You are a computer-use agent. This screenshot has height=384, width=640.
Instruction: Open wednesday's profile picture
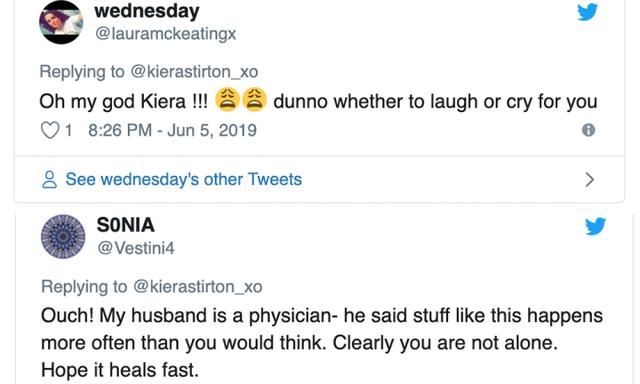point(61,22)
